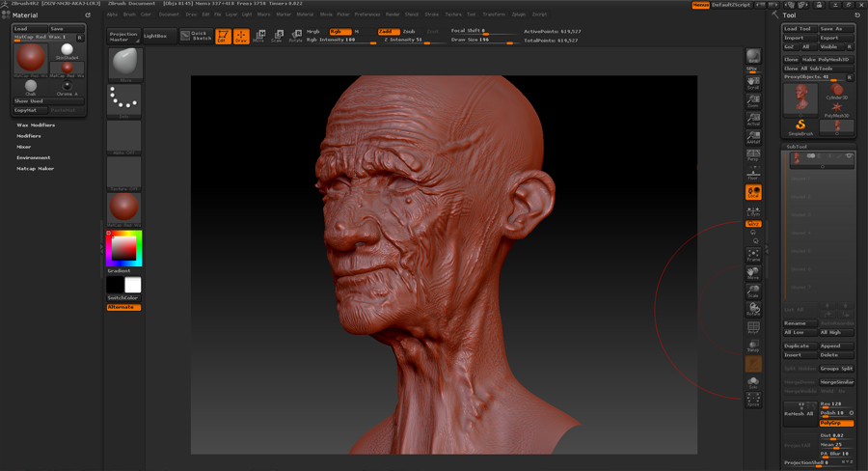Select the head bust tool thumbnail
The height and width of the screenshot is (471, 868).
pyautogui.click(x=800, y=98)
